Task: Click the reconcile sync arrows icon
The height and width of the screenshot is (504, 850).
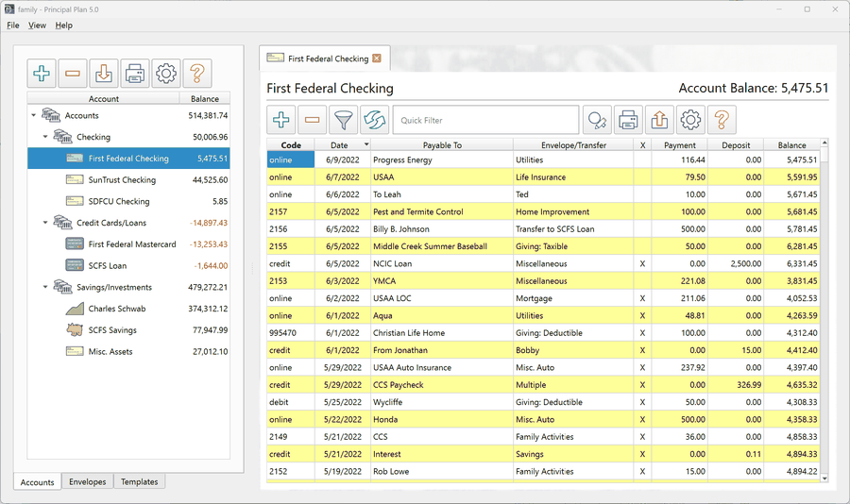Action: tap(375, 120)
